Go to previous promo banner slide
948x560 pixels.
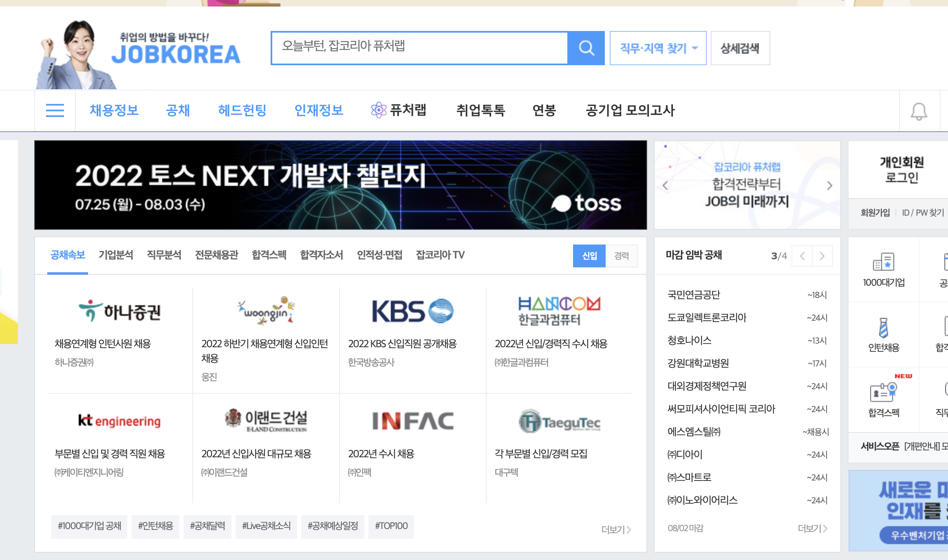tap(665, 185)
